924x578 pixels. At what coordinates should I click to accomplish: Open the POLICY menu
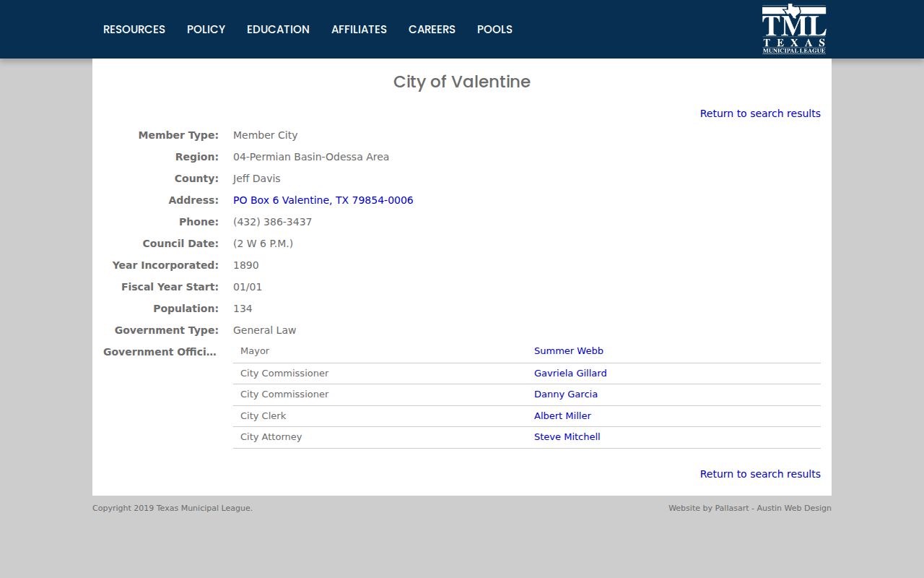pos(206,30)
